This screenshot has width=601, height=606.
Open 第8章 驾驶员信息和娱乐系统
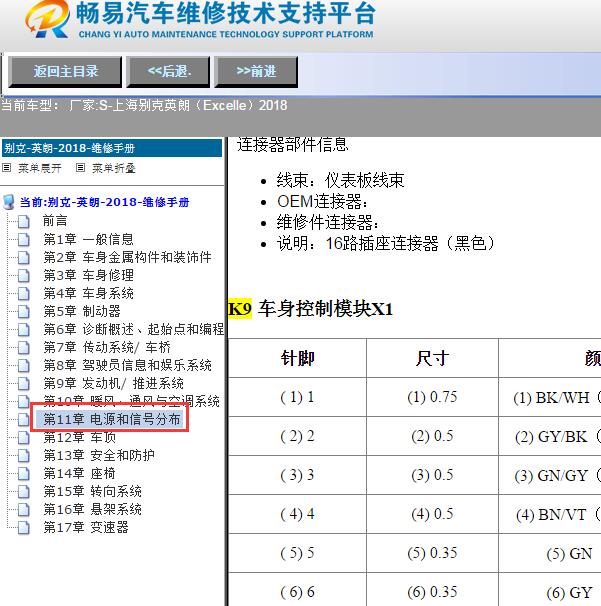[x=127, y=365]
